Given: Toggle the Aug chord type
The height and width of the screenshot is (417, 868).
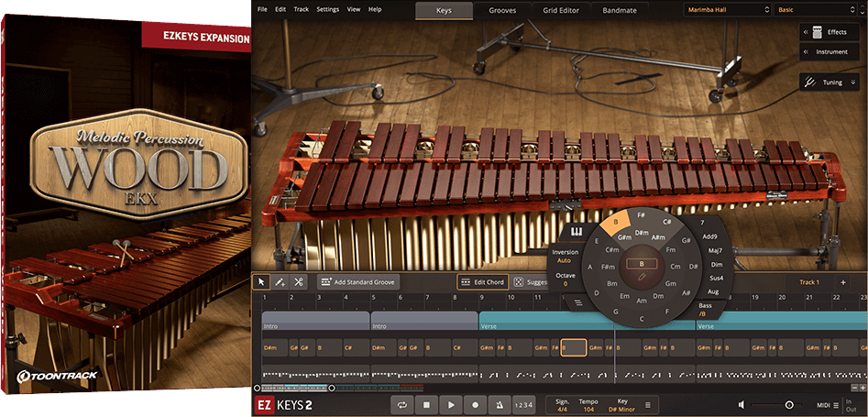Looking at the screenshot, I should tap(713, 291).
